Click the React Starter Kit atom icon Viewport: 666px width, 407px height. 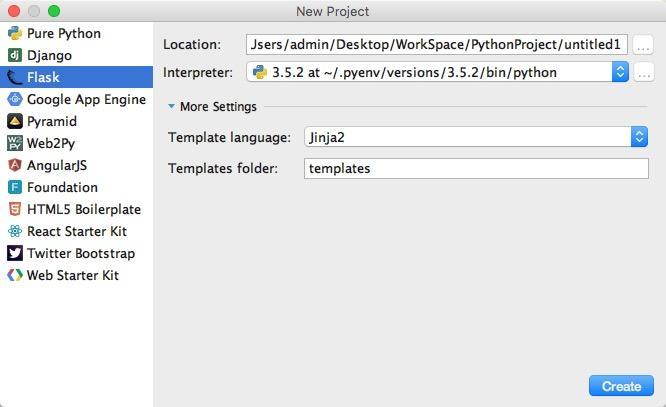(15, 231)
